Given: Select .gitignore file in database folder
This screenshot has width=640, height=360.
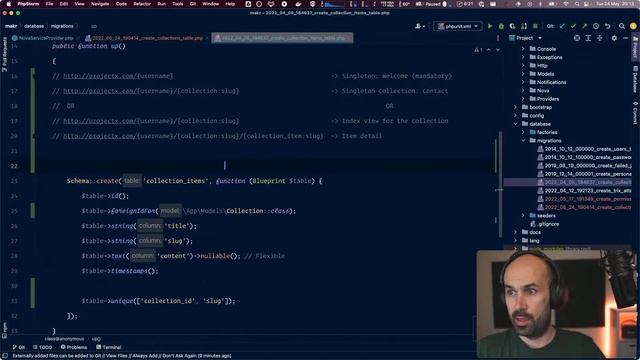Looking at the screenshot, I should coord(544,224).
